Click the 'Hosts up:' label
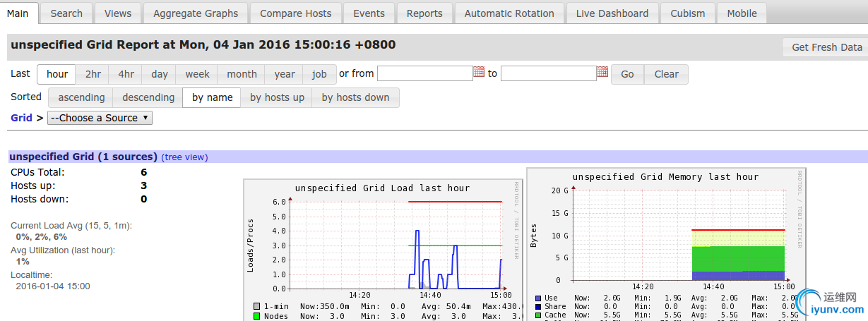This screenshot has height=321, width=868. [x=32, y=186]
